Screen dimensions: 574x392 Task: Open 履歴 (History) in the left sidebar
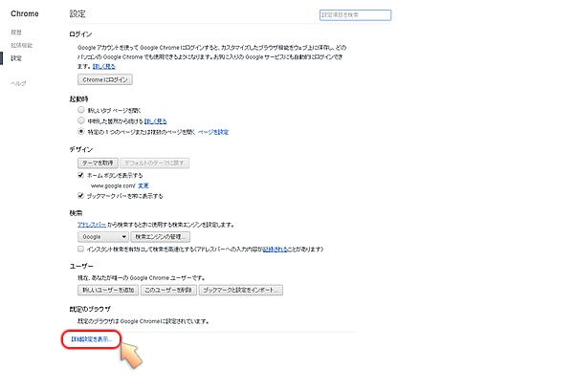[x=16, y=33]
